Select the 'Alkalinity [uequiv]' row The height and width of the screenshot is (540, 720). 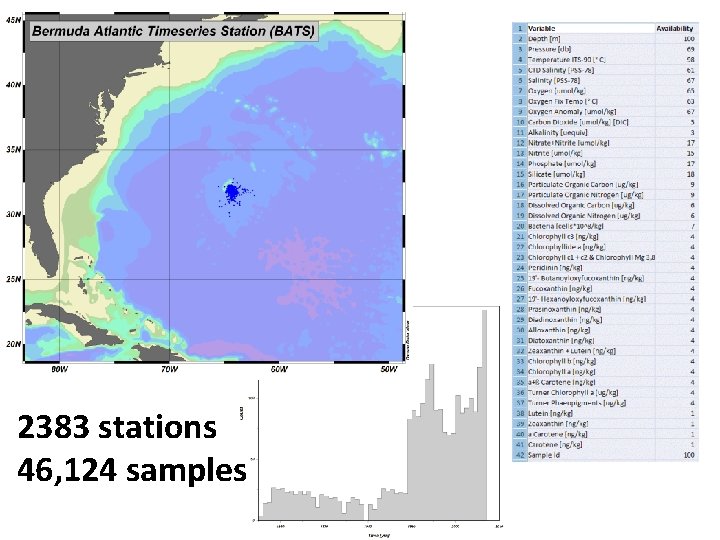click(605, 133)
